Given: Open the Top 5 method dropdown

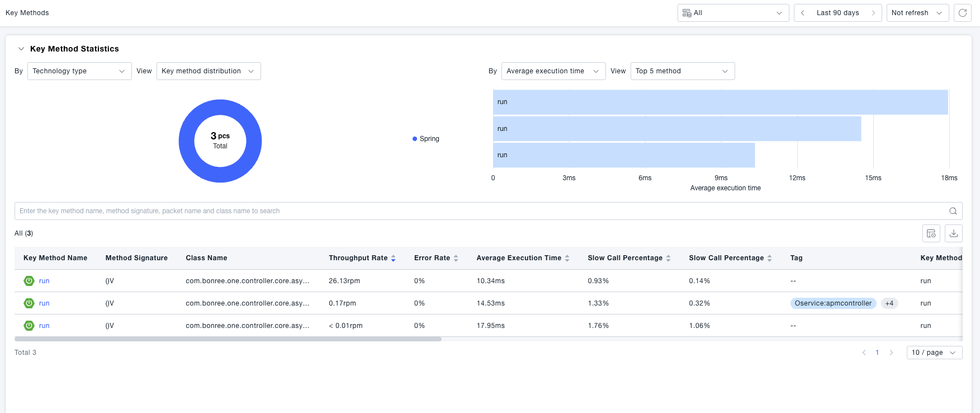Looking at the screenshot, I should (x=682, y=71).
